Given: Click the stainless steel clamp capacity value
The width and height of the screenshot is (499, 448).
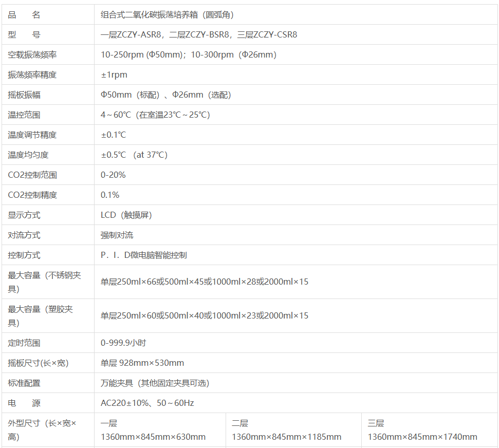Looking at the screenshot, I should (x=205, y=282).
